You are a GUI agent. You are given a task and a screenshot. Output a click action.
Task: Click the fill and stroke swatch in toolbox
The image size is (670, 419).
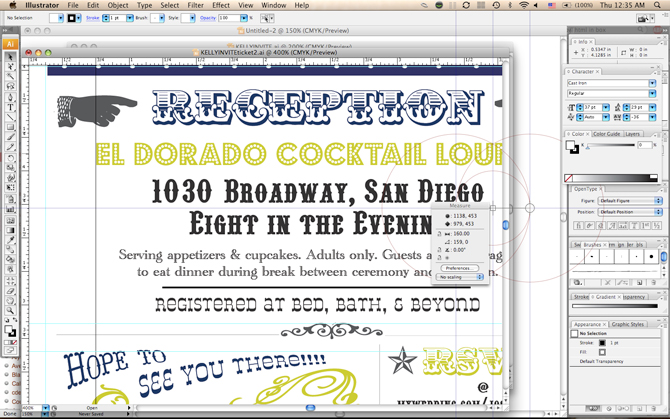coord(10,331)
